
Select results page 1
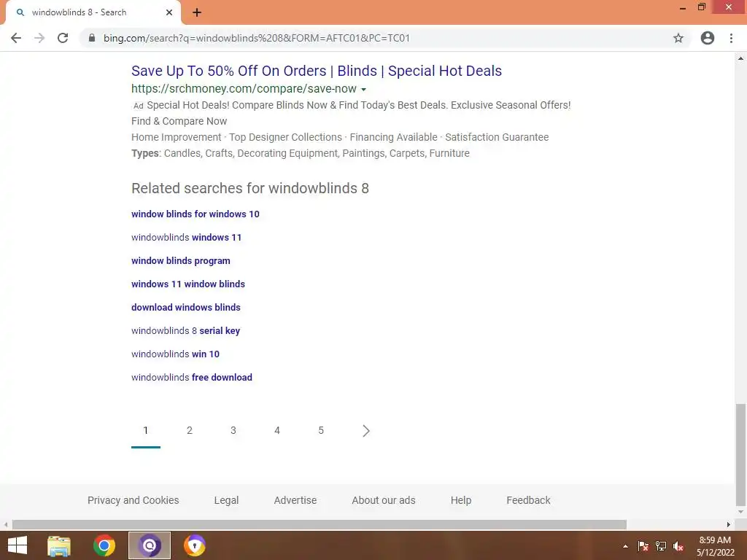point(146,430)
